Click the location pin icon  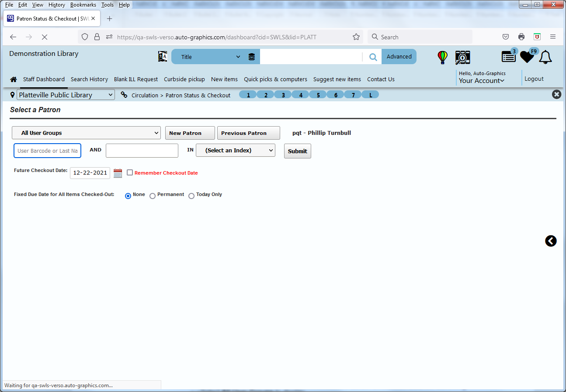(x=12, y=95)
